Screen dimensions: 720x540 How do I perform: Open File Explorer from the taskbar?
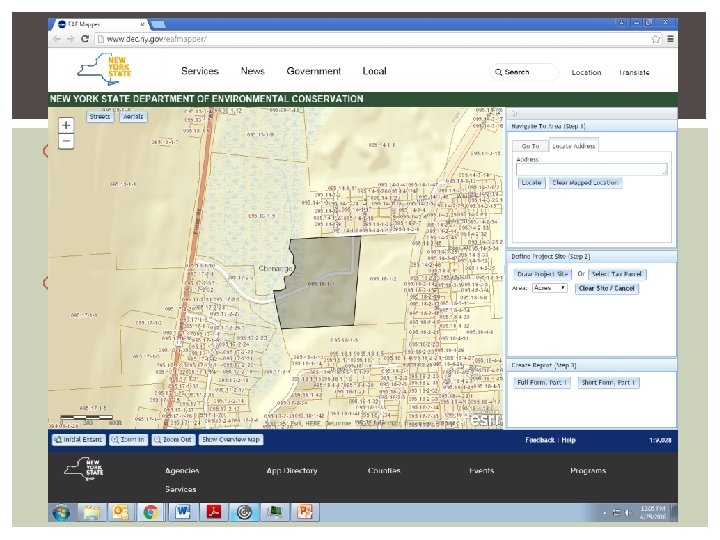pyautogui.click(x=92, y=512)
